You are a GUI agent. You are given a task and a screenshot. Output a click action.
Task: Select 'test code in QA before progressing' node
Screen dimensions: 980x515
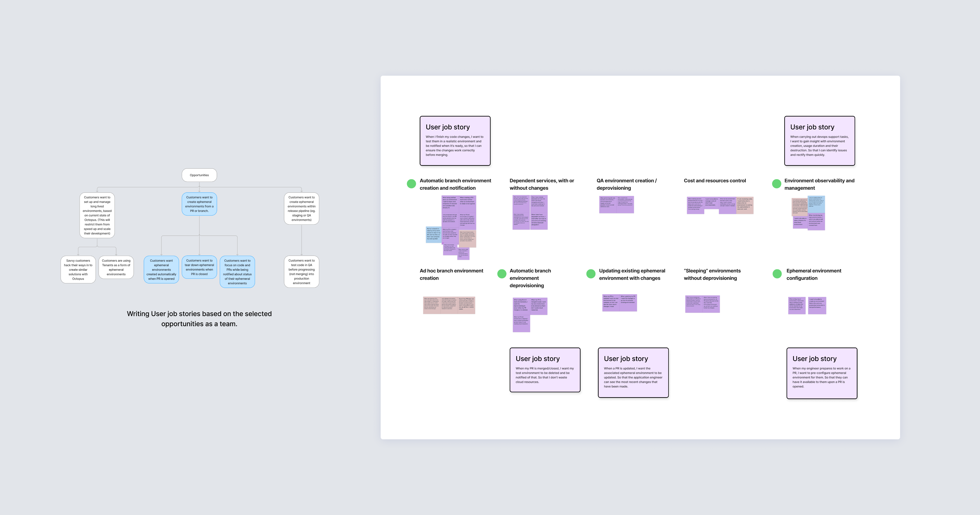[301, 272]
